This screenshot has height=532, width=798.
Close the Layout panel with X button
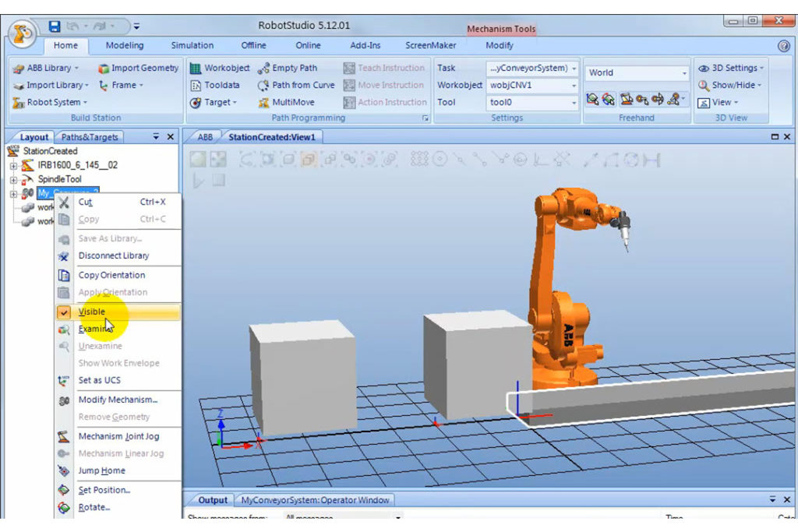171,137
